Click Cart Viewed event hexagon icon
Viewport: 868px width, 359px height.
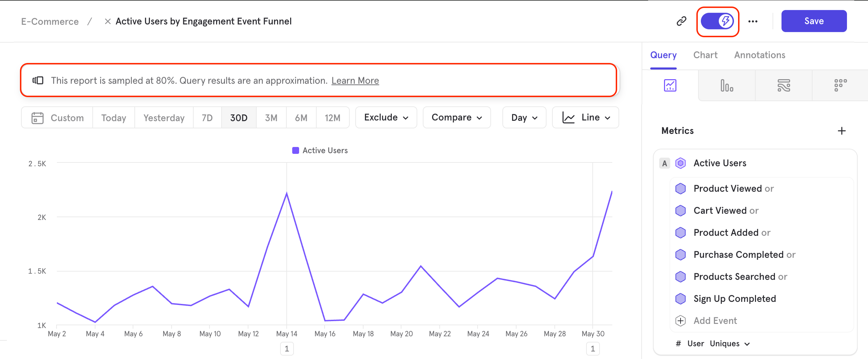click(680, 211)
